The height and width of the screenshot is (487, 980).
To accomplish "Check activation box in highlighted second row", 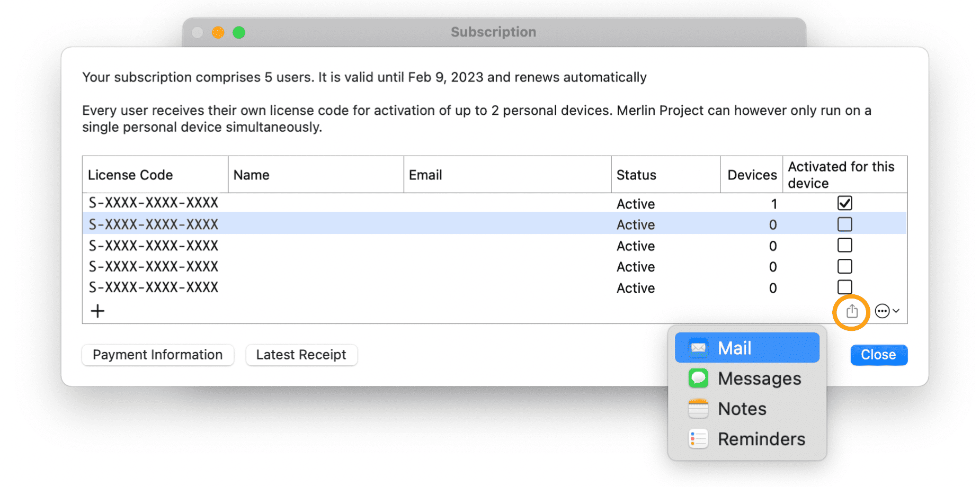I will click(844, 224).
